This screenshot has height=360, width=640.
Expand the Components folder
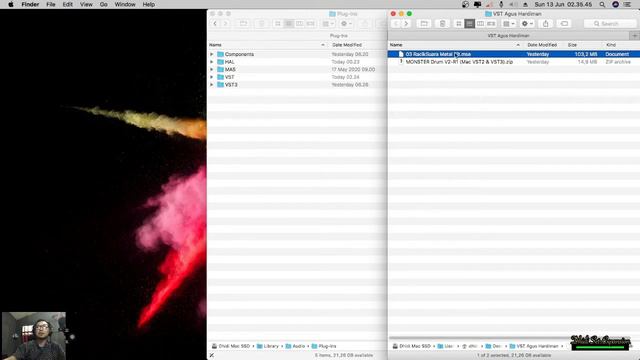click(x=211, y=54)
